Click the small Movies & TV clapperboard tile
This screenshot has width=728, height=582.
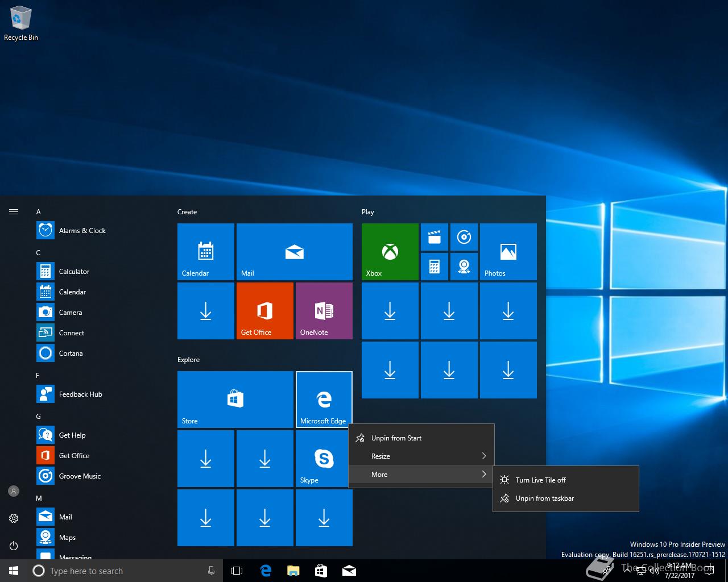coord(435,237)
